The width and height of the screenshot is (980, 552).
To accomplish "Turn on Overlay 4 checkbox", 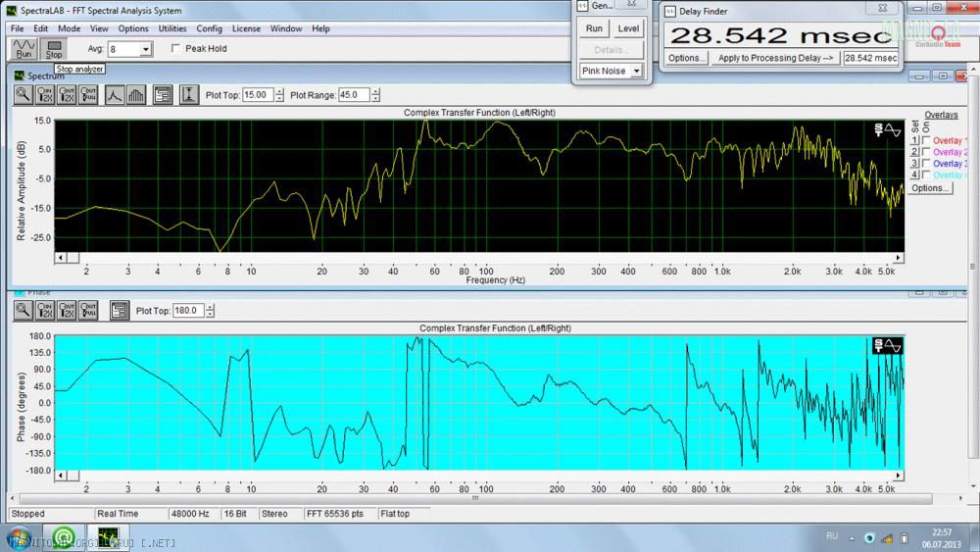I will pos(926,176).
